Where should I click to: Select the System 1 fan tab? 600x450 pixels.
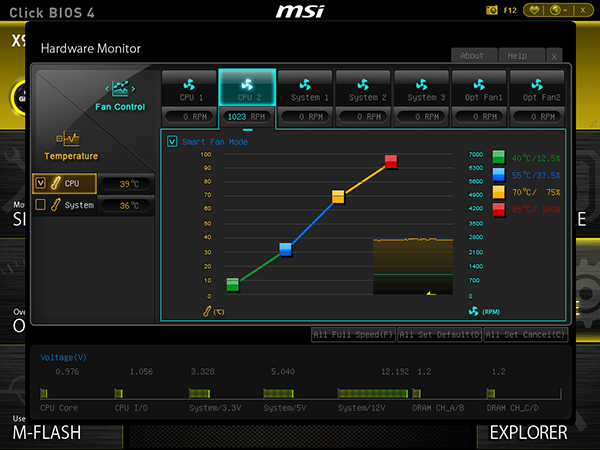305,88
